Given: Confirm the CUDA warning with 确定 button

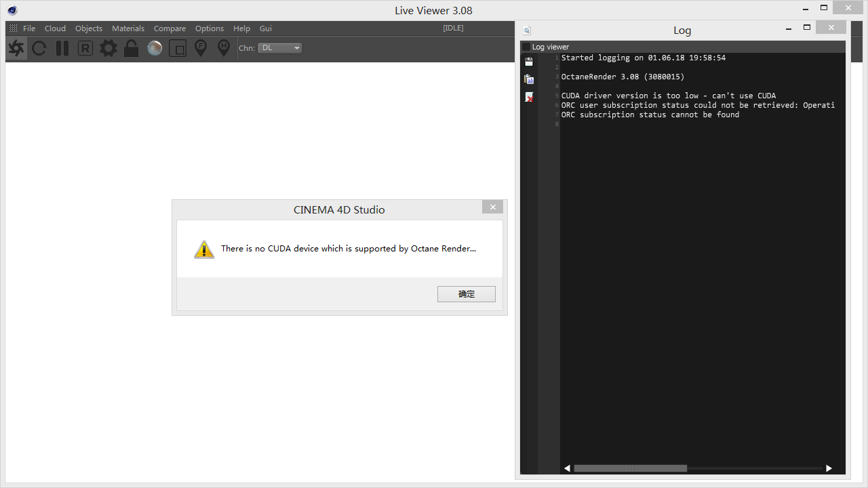Looking at the screenshot, I should pyautogui.click(x=467, y=294).
